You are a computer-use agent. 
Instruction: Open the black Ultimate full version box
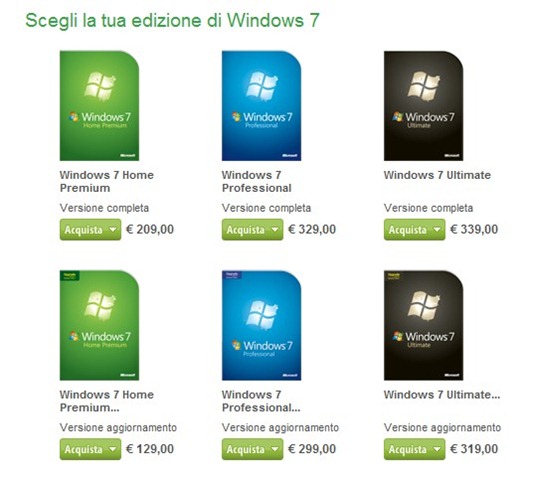[423, 106]
